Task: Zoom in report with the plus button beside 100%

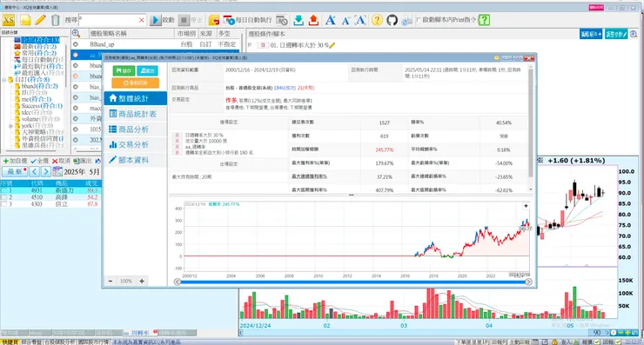Action: 142,281
